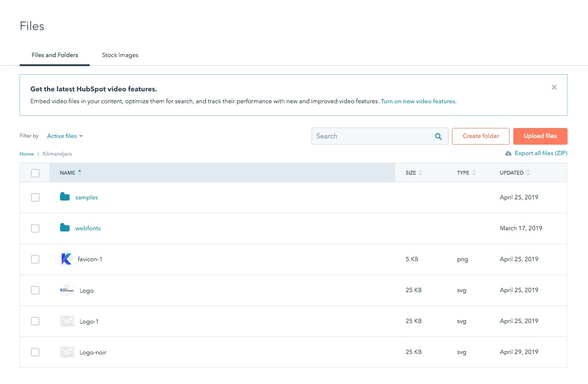
Task: Open the webfonts folder icon
Action: (65, 228)
